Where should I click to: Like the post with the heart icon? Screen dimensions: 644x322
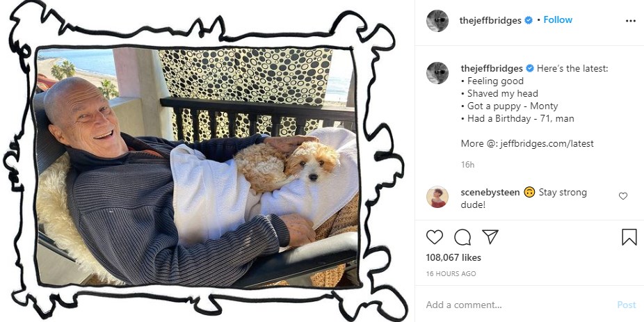434,237
